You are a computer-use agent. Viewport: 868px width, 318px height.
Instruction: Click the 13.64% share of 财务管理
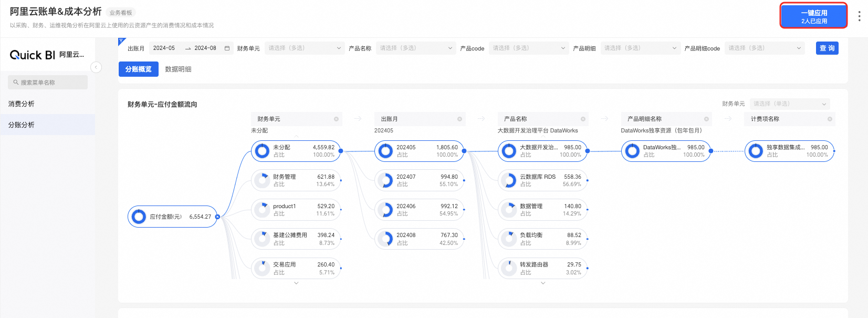(x=325, y=184)
